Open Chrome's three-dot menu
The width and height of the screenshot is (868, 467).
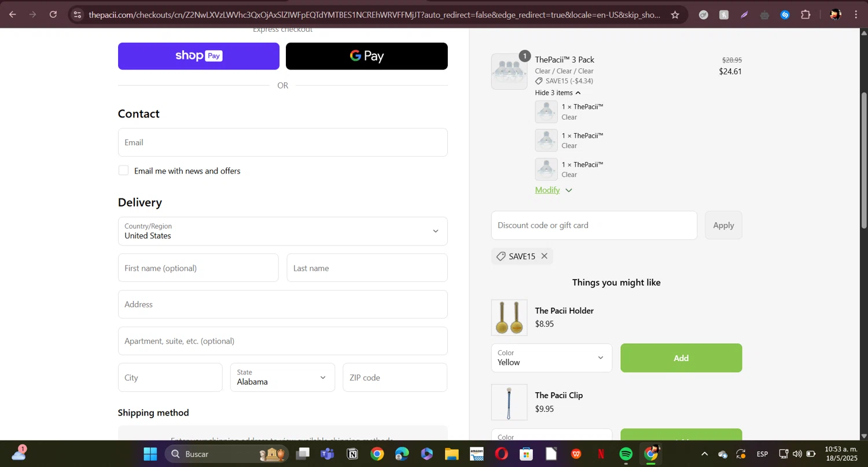[x=856, y=15]
